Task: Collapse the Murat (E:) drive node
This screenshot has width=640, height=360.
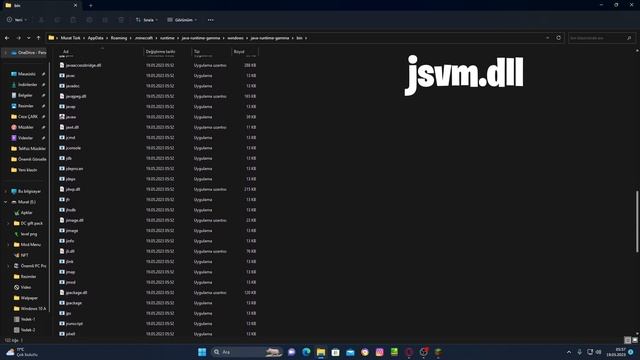Action: click(x=6, y=202)
